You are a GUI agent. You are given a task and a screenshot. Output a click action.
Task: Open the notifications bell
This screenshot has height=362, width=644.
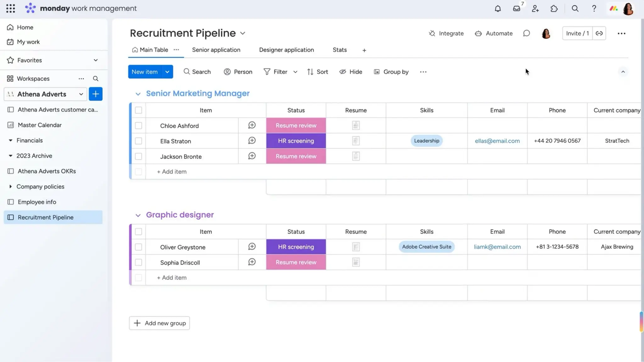click(x=497, y=8)
